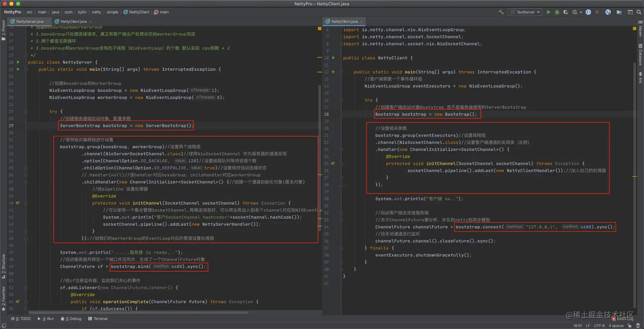The width and height of the screenshot is (644, 329).
Task: Change UTF-8 file encoding
Action: [599, 326]
